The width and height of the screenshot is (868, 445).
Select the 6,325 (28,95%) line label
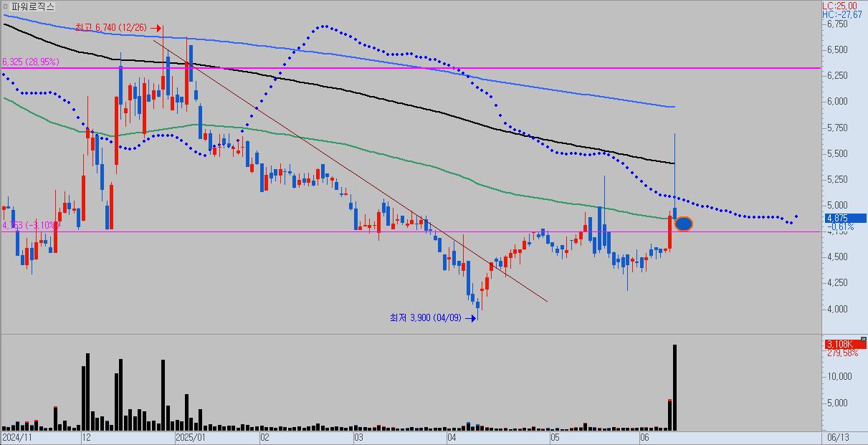click(31, 62)
